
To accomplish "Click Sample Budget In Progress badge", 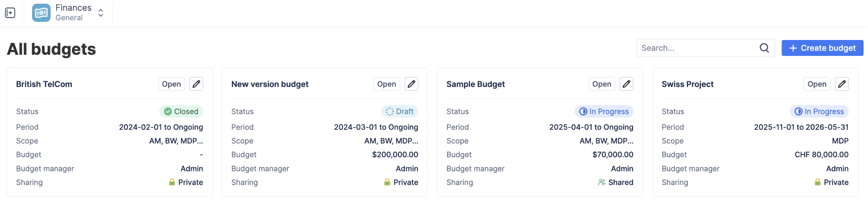I will click(x=604, y=111).
